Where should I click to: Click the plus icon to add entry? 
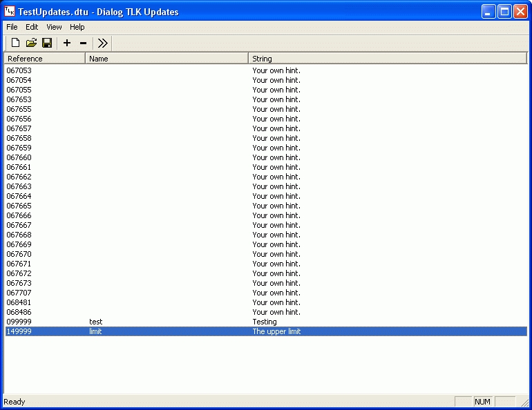(67, 43)
